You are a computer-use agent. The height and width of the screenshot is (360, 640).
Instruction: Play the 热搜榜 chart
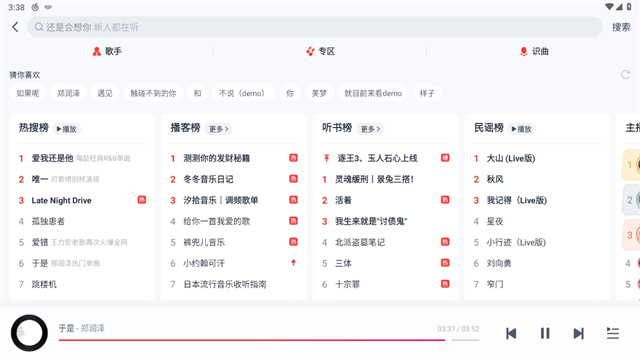[x=67, y=129]
